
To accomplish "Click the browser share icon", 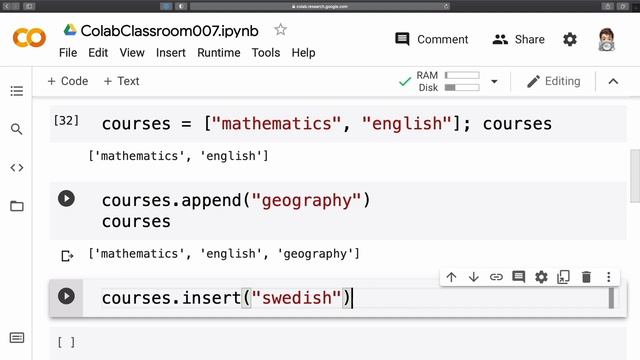I will pos(607,6).
